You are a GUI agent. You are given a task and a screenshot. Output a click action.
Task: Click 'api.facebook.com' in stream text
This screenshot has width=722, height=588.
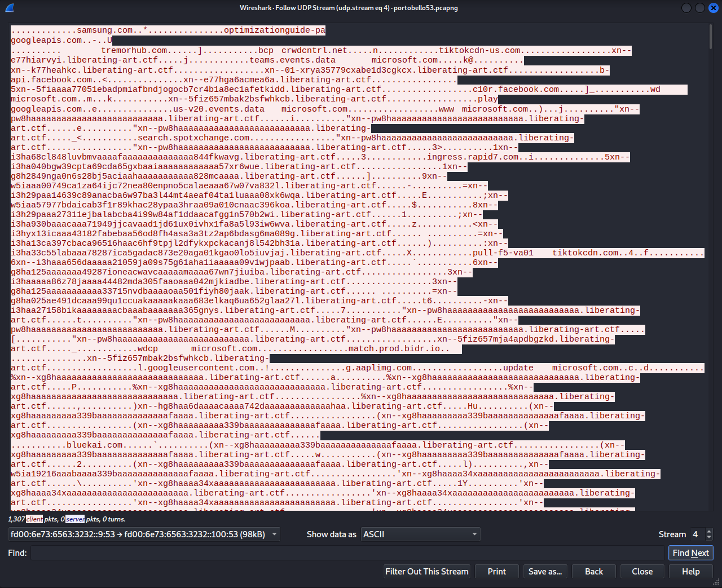click(51, 79)
